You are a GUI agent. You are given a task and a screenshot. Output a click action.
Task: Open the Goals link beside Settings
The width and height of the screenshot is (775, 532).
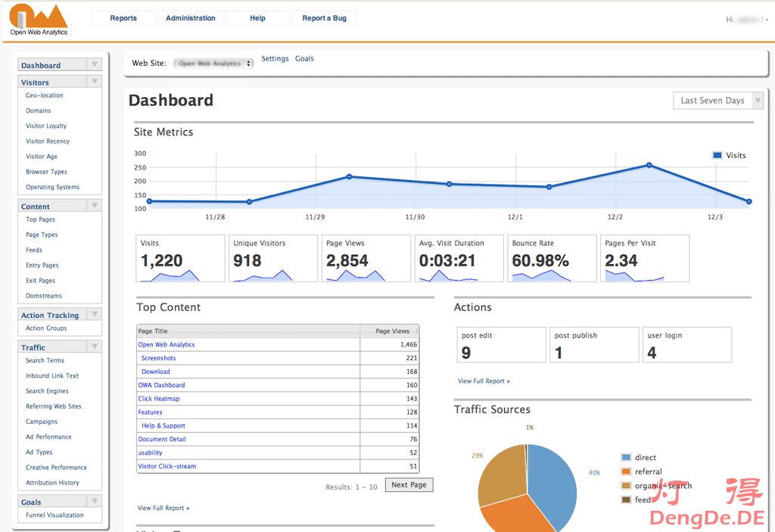pos(304,59)
